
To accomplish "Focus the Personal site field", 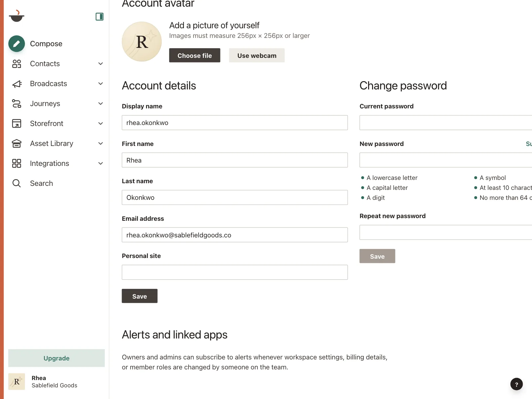I will (x=235, y=272).
